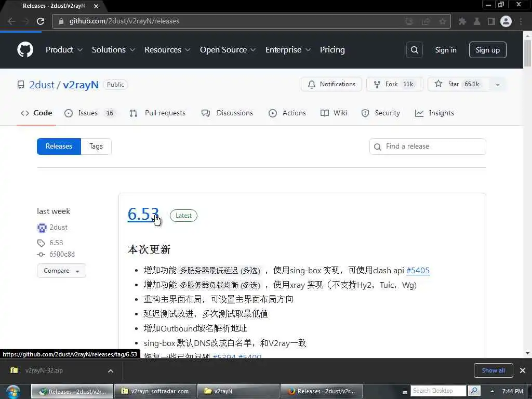The image size is (532, 399).
Task: Expand the Open Source menu
Action: [x=228, y=50]
